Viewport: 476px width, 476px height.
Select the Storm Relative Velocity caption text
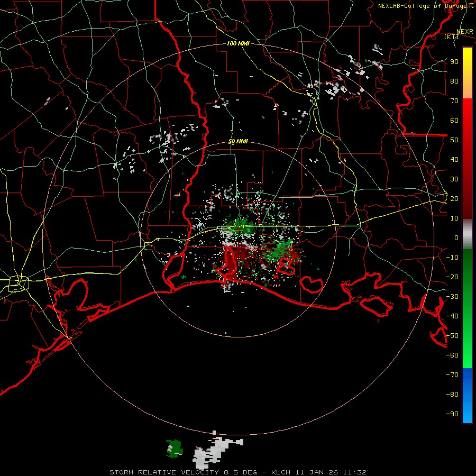point(238,472)
